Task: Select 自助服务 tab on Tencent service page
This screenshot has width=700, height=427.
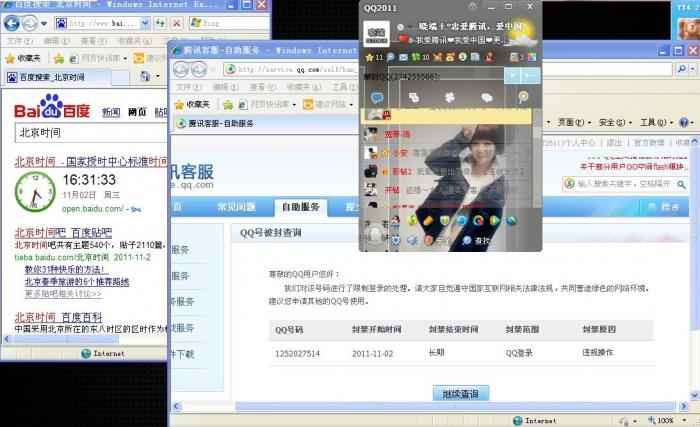Action: [301, 207]
